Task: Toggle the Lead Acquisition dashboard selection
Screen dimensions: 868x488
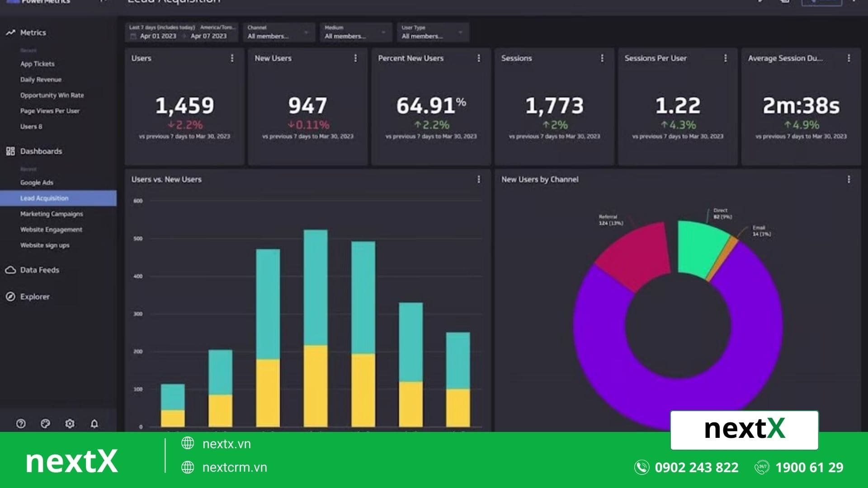Action: (x=44, y=198)
